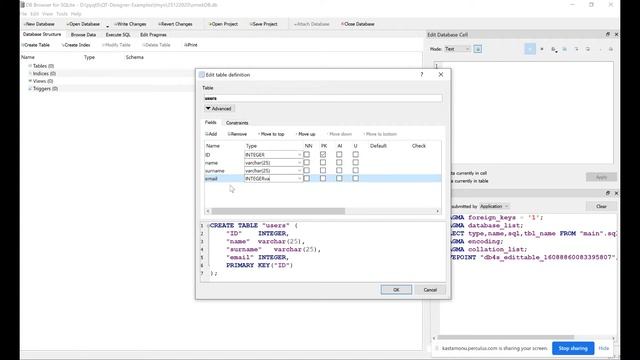Toggle Unique for the ID field

click(356, 155)
